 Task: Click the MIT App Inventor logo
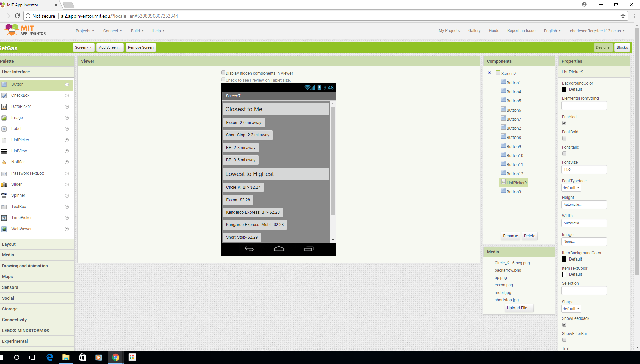25,30
